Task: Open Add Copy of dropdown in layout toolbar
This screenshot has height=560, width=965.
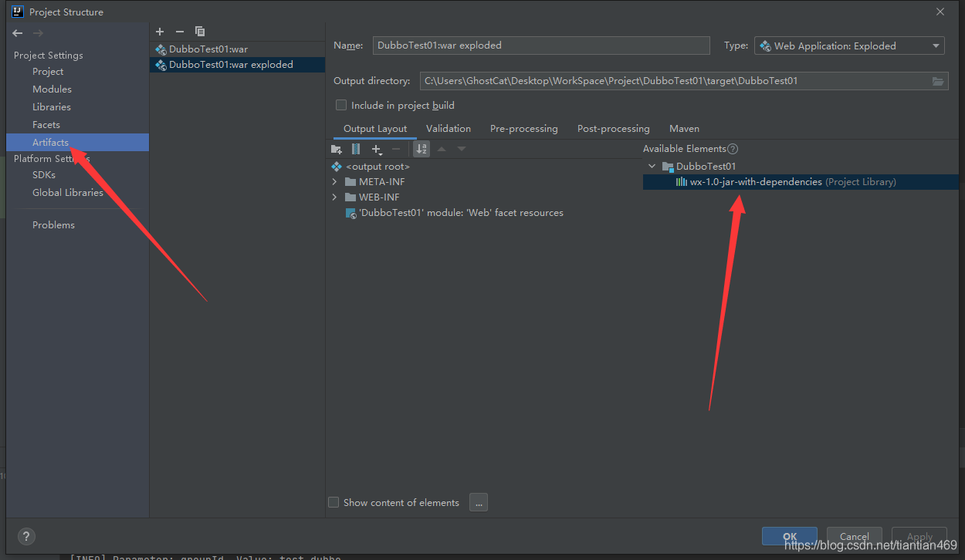Action: (x=377, y=149)
